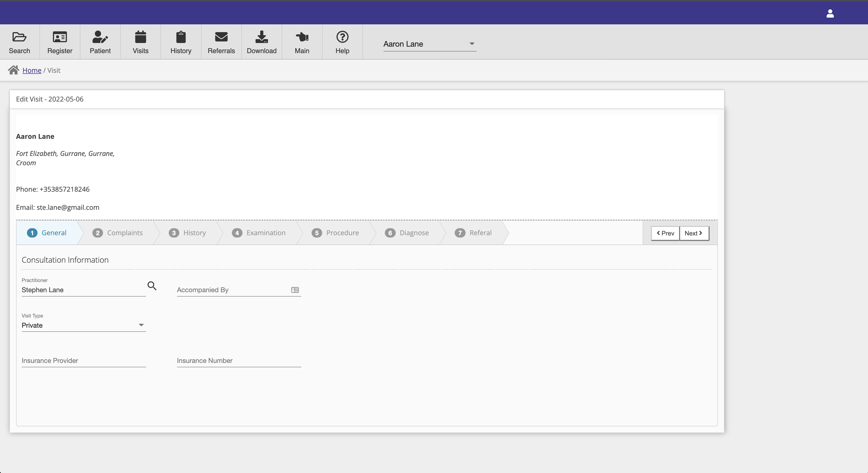Switch to the Procedure step tab
868x473 pixels.
click(335, 233)
